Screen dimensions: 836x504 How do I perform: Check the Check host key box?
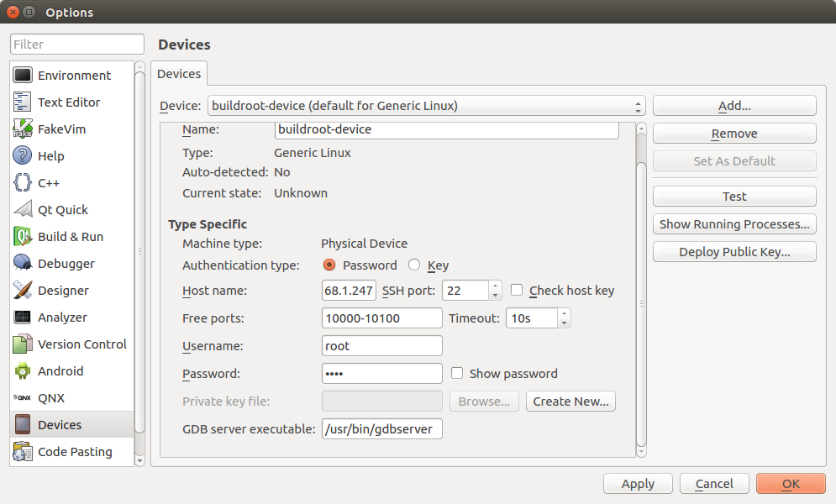point(516,290)
